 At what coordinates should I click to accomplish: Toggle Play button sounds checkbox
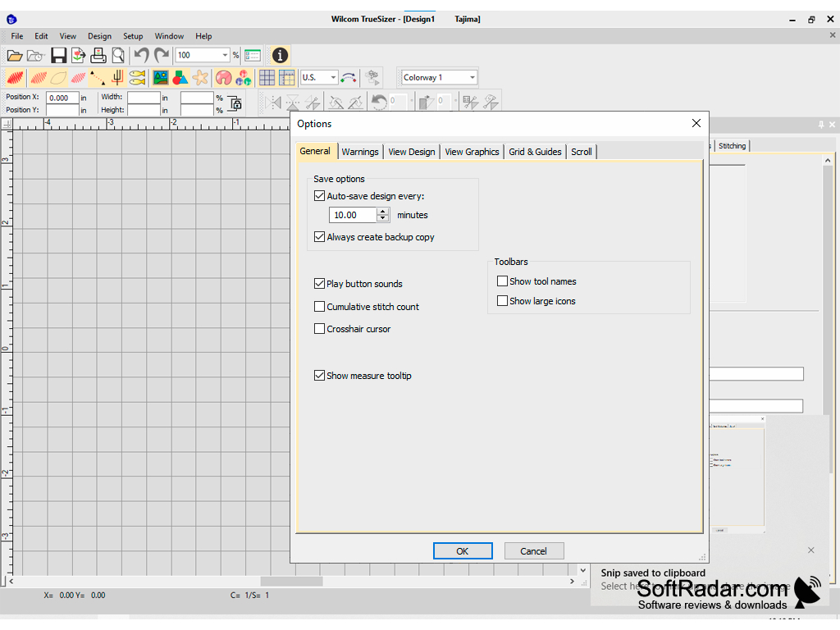[319, 283]
